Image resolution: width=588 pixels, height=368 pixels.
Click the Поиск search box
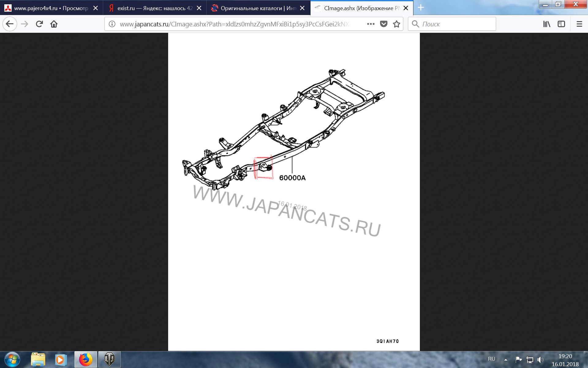click(x=456, y=24)
